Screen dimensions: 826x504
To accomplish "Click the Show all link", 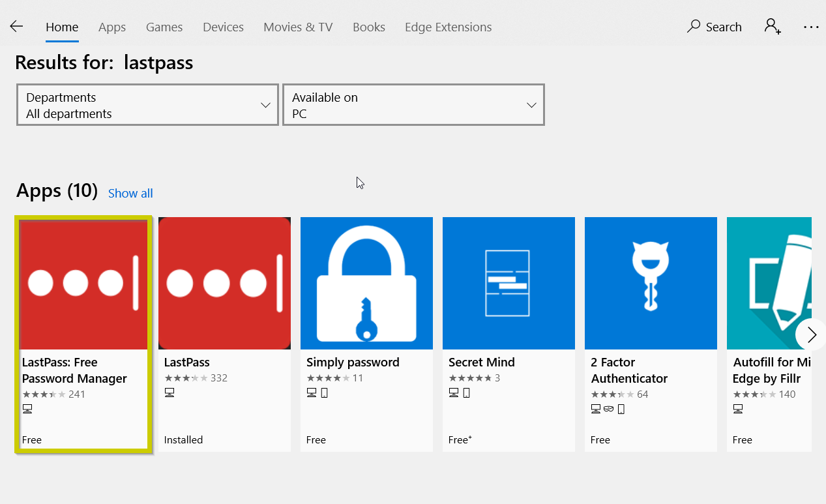I will pyautogui.click(x=130, y=193).
